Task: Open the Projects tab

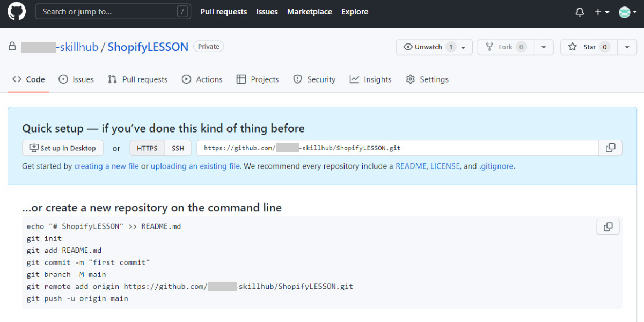Action: point(258,79)
